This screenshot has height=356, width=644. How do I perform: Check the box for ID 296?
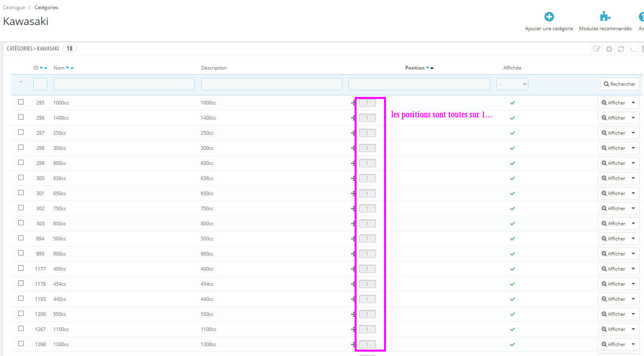click(21, 117)
